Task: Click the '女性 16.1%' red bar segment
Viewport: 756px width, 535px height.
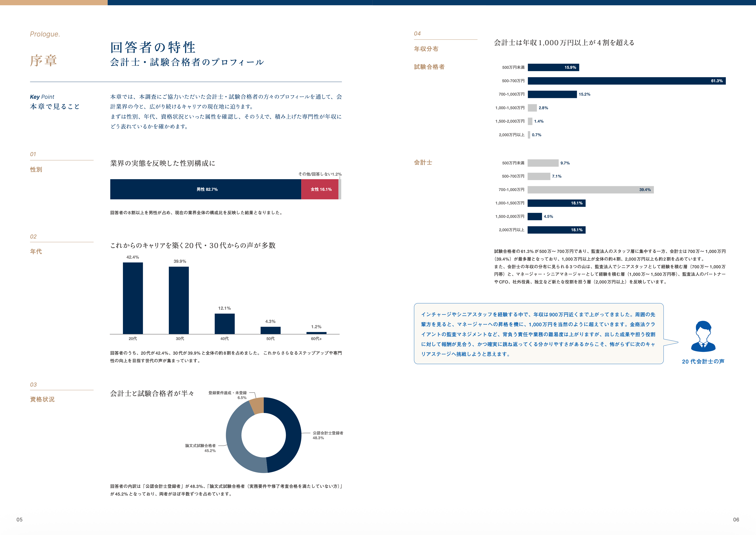Action: click(320, 189)
